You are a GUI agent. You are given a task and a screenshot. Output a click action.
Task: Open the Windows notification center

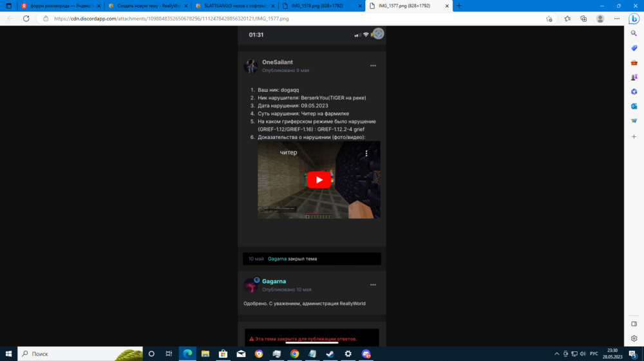pyautogui.click(x=633, y=354)
